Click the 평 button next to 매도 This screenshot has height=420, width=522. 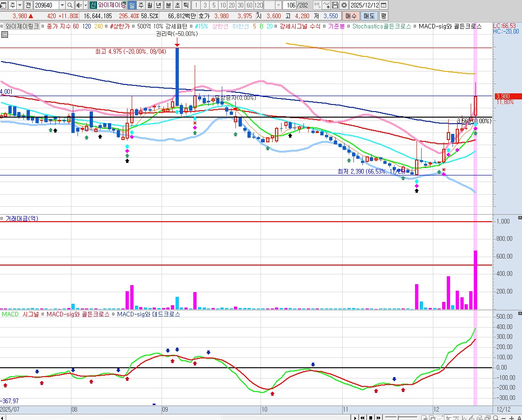click(383, 16)
